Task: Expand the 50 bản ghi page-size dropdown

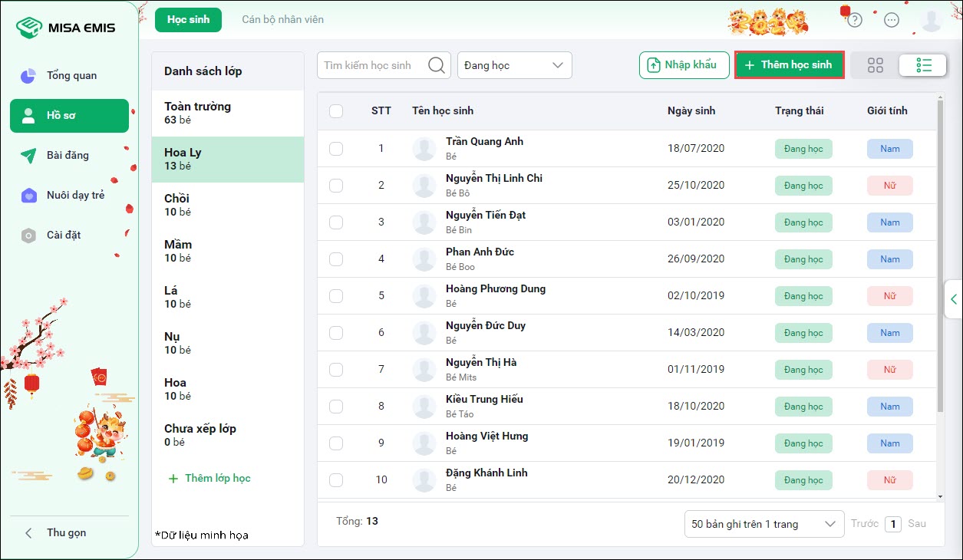Action: [763, 524]
